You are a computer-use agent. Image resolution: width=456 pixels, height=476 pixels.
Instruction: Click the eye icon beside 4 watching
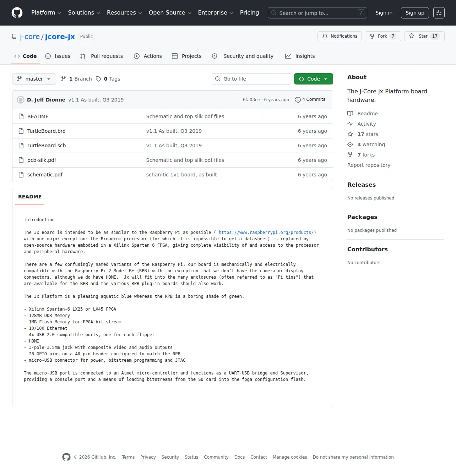coord(350,144)
